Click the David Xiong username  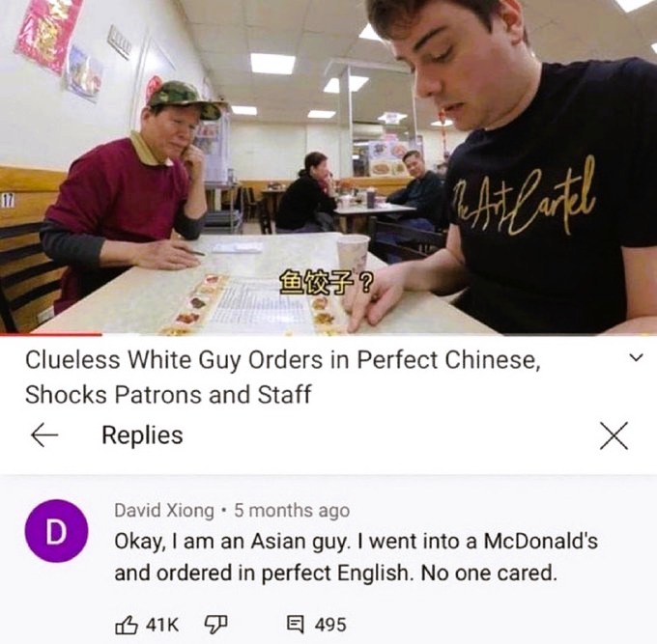tap(164, 510)
